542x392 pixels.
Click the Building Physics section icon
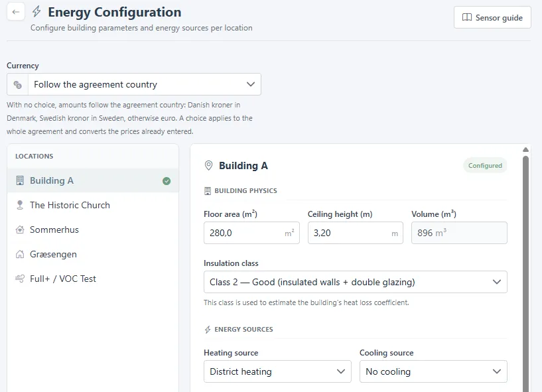(208, 191)
